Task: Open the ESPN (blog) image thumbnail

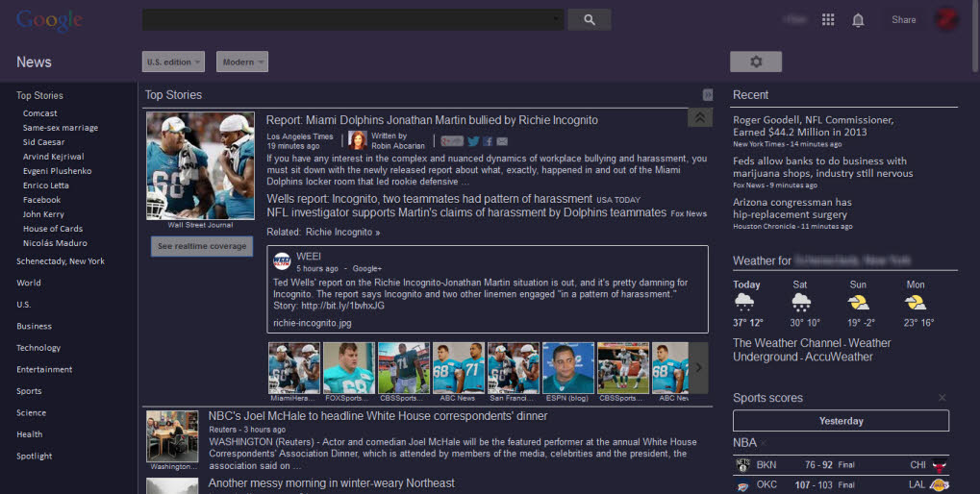Action: (x=568, y=368)
